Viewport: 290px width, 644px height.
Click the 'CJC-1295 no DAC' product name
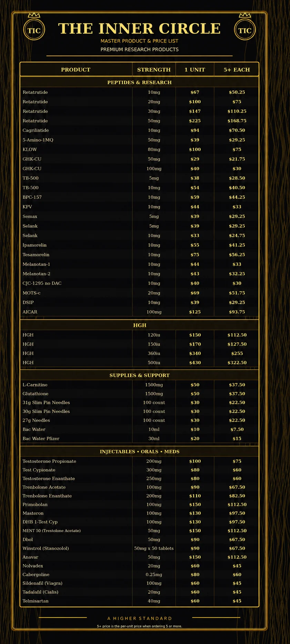(42, 283)
